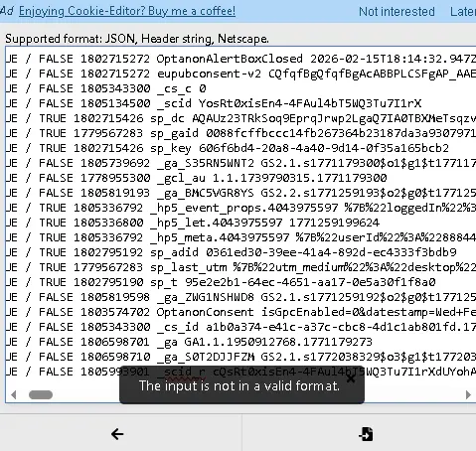
Task: Click the line with _scid YosRt0xisEn4
Action: tap(214, 103)
